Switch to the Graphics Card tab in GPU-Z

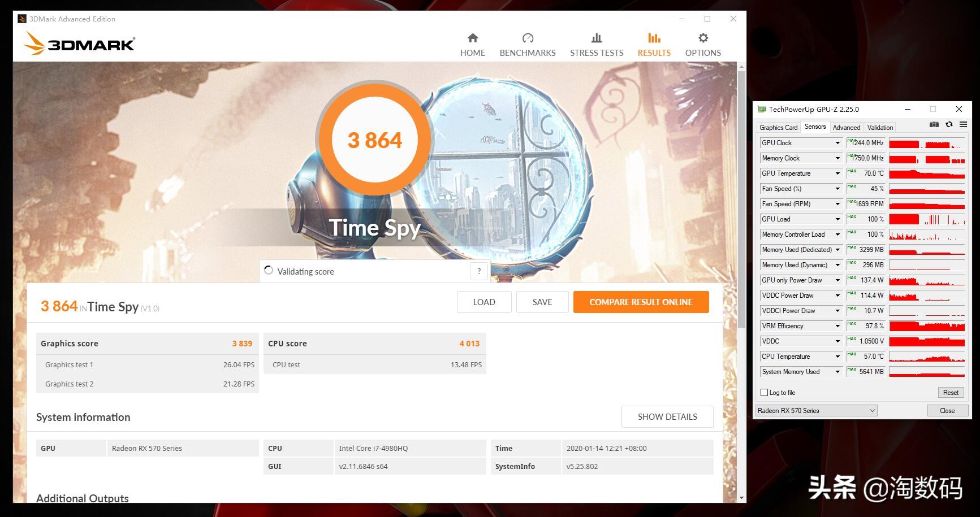[778, 128]
